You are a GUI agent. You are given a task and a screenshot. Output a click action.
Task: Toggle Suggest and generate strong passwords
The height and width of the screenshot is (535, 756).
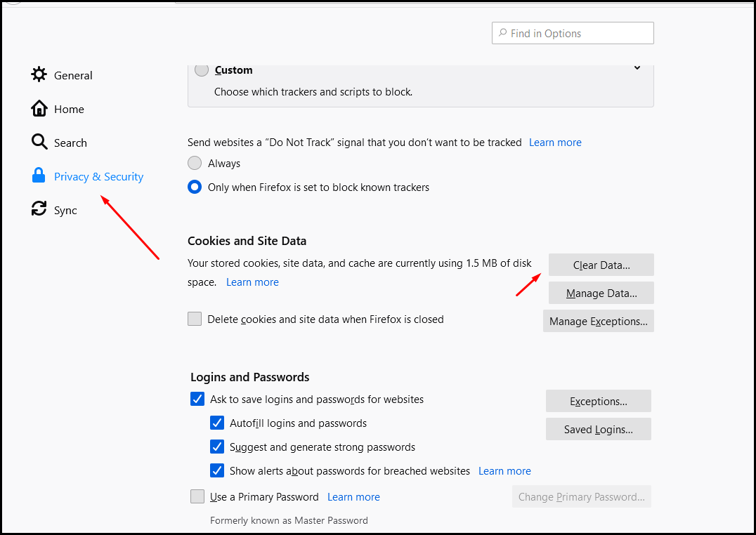pyautogui.click(x=217, y=447)
